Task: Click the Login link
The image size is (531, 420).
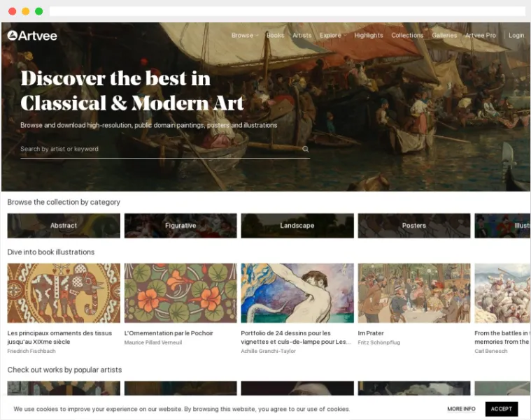Action: tap(516, 35)
